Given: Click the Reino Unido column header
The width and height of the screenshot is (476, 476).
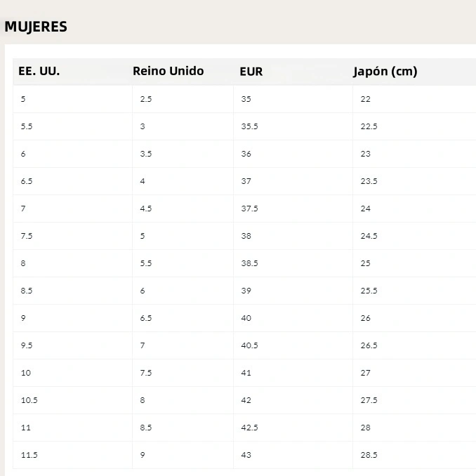Looking at the screenshot, I should pyautogui.click(x=168, y=71).
